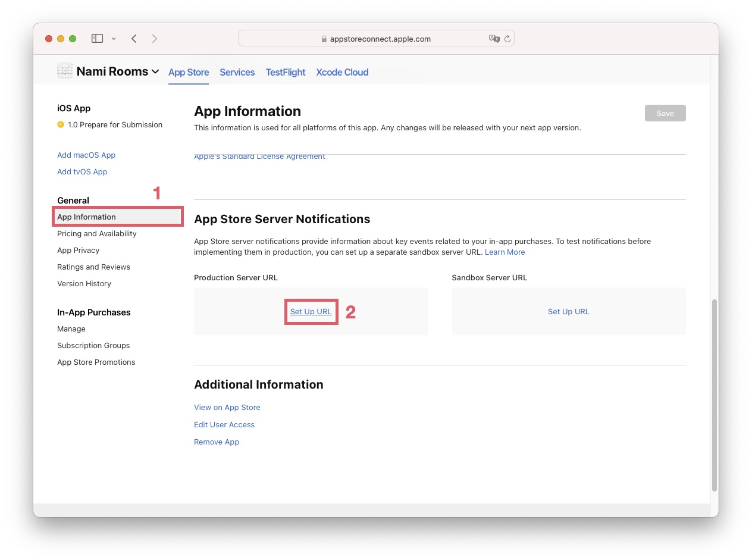Viewport: 752px width, 560px height.
Task: Open the sidebar options chevron in toolbar
Action: click(114, 39)
